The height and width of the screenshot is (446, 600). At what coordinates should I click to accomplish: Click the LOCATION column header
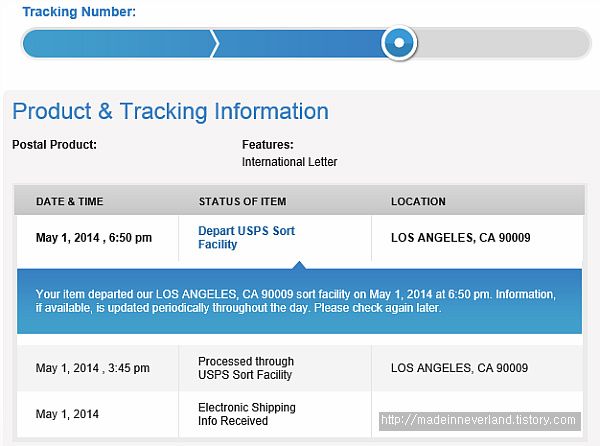418,201
